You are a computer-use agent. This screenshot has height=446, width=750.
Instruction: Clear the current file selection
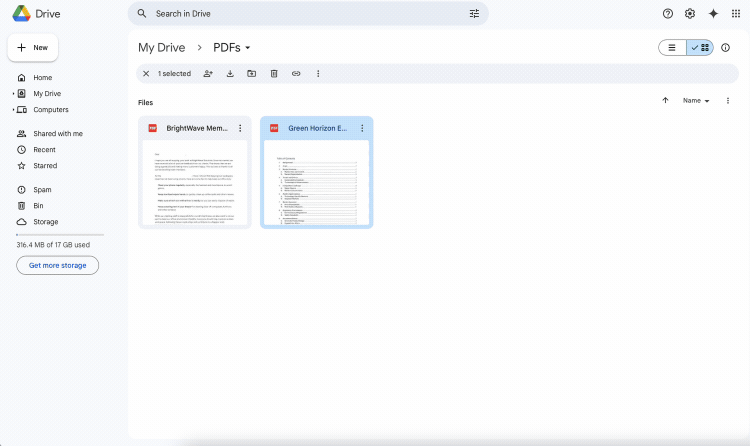pos(146,74)
